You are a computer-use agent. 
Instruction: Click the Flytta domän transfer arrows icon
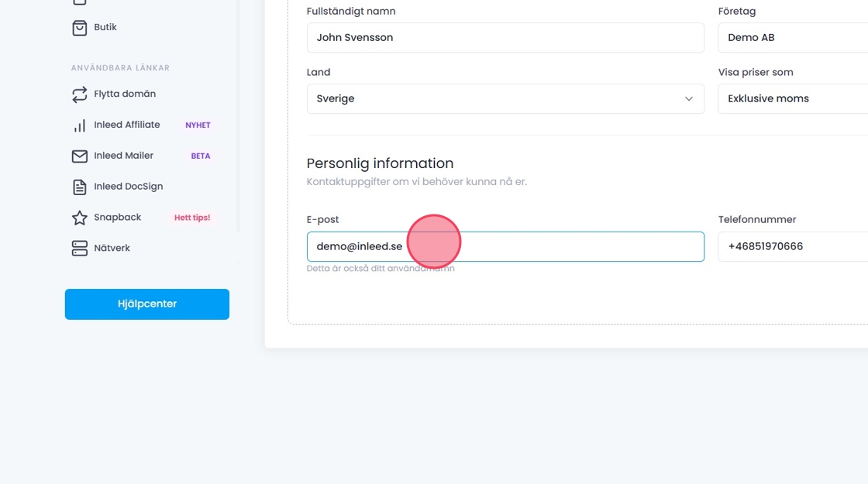[79, 94]
